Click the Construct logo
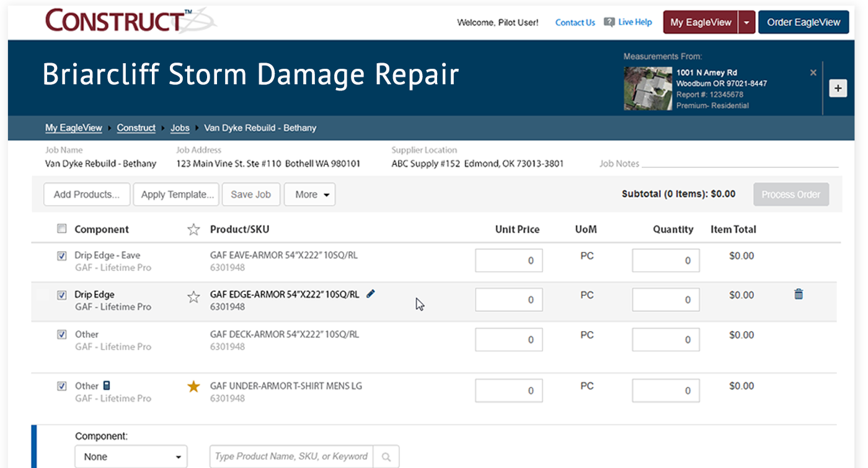 click(130, 20)
